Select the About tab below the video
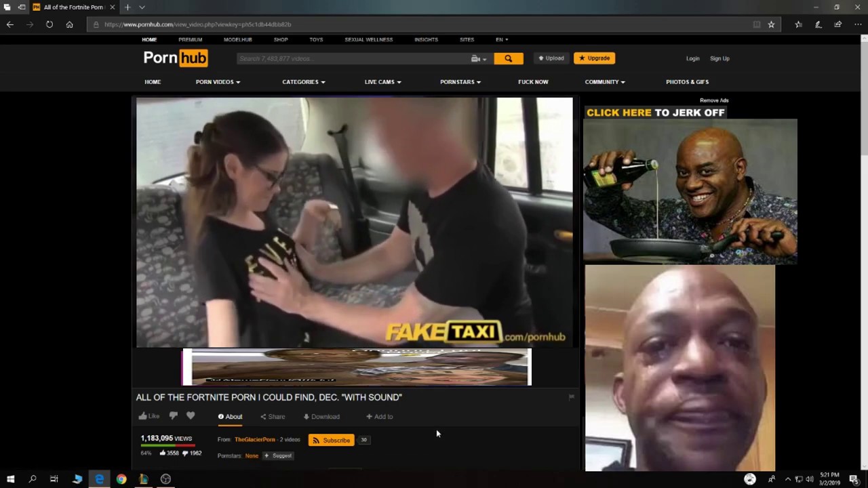Screen dimensions: 868x488 (x=230, y=417)
